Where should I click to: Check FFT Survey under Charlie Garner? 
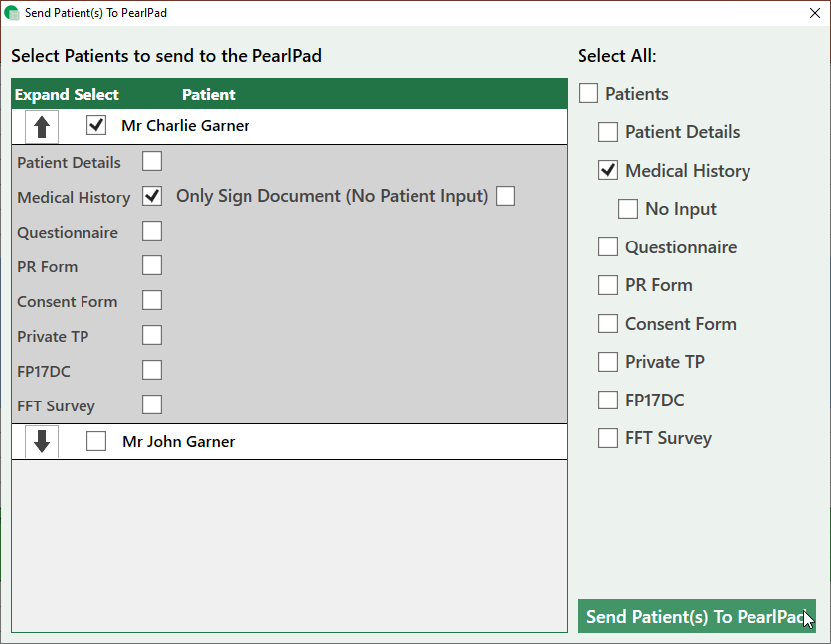pyautogui.click(x=152, y=404)
